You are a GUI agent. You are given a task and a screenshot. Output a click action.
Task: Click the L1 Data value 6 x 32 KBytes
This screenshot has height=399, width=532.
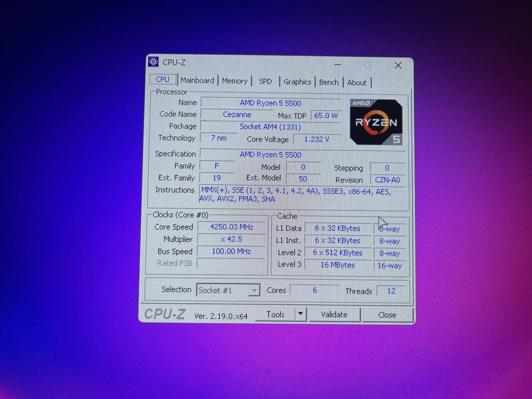click(338, 228)
